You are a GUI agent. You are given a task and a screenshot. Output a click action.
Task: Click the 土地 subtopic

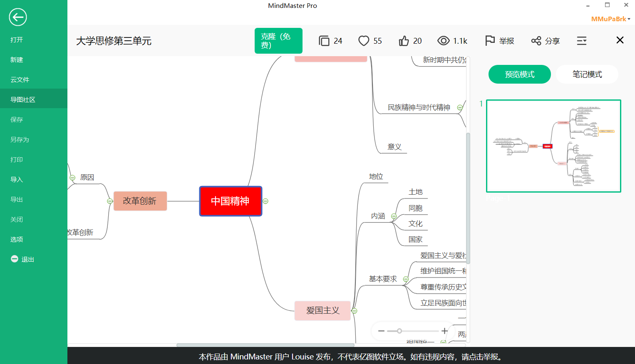pos(415,192)
